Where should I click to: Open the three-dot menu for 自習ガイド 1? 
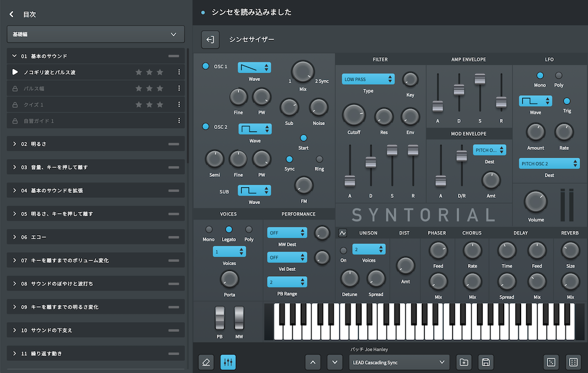coord(179,120)
